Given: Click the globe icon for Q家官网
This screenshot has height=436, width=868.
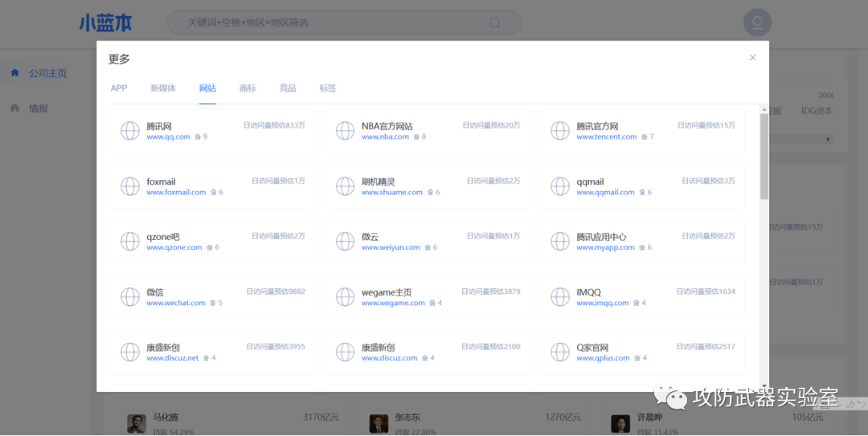Looking at the screenshot, I should (559, 352).
